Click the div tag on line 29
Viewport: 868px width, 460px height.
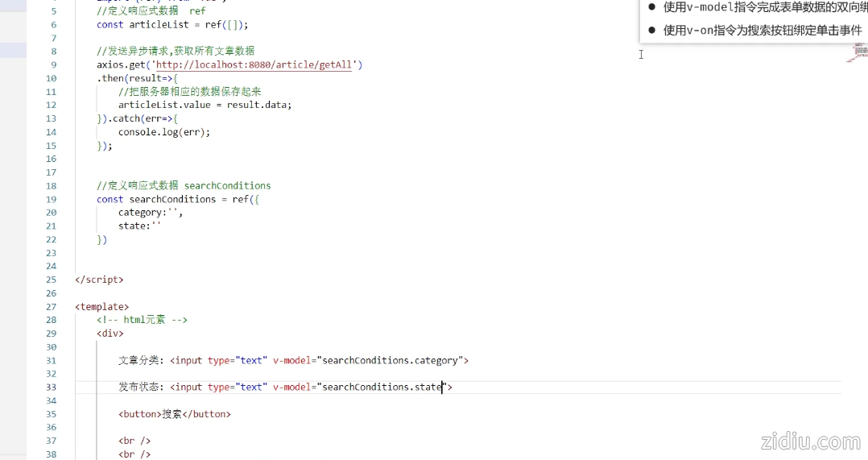(x=110, y=334)
